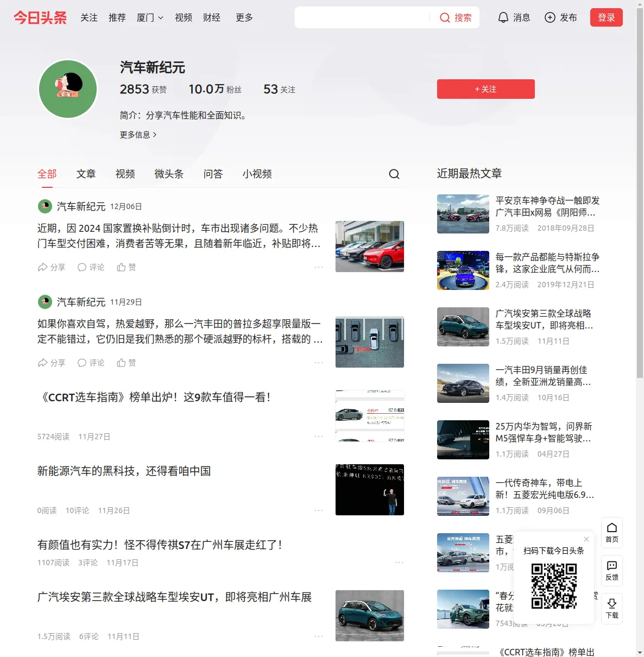Open notifications via the bell icon

503,17
